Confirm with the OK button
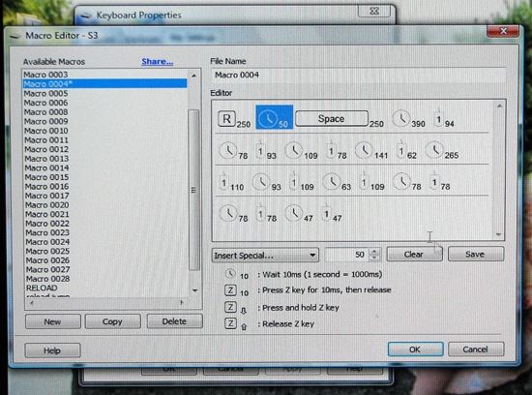This screenshot has width=532, height=395. point(415,349)
